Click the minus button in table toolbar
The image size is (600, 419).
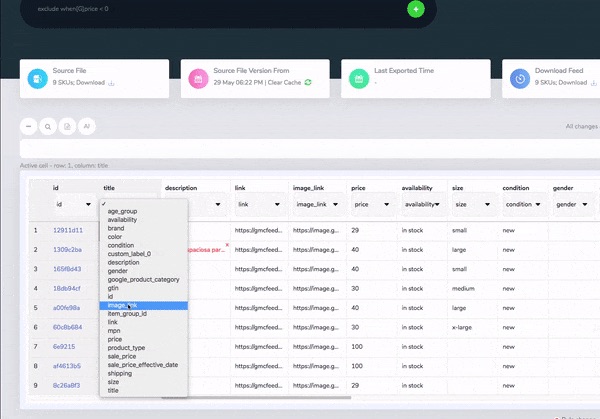point(30,126)
